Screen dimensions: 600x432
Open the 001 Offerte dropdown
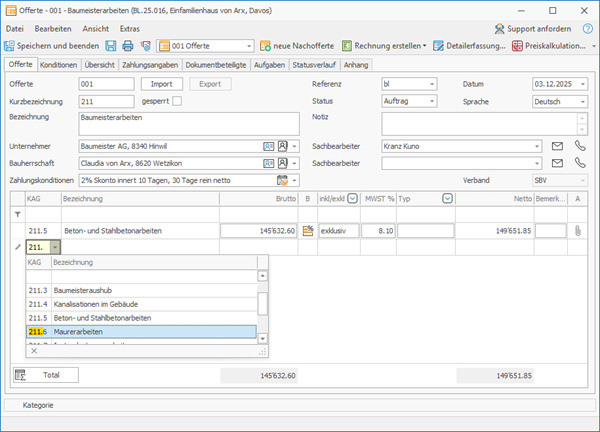tap(249, 46)
